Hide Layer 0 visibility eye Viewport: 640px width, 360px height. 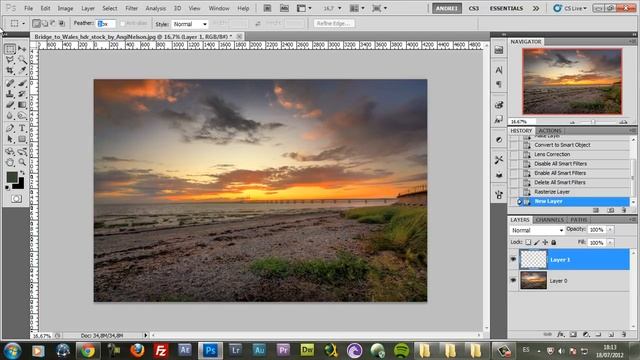tap(513, 280)
